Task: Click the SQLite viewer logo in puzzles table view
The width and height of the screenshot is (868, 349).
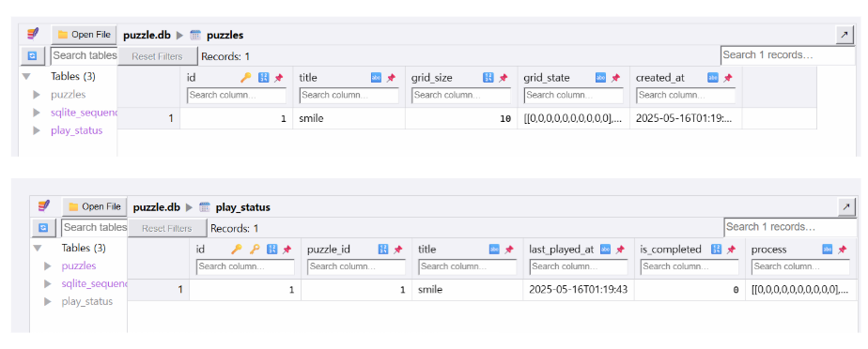Action: pyautogui.click(x=33, y=35)
